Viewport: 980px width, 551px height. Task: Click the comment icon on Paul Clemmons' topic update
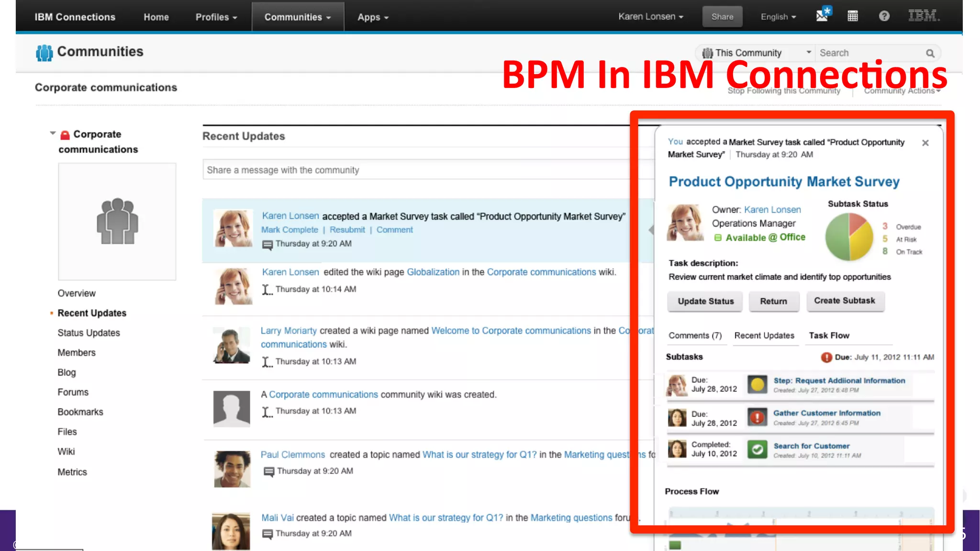pos(269,472)
